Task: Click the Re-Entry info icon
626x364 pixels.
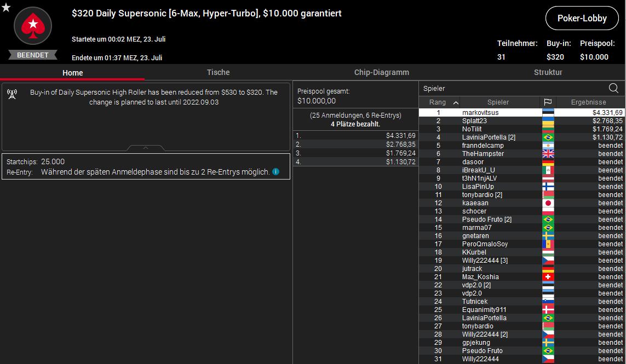Action: (x=275, y=172)
